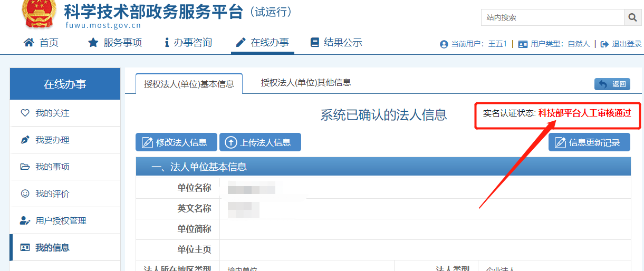This screenshot has width=644, height=271.
Task: Open 首页 home navigation item
Action: click(x=41, y=43)
